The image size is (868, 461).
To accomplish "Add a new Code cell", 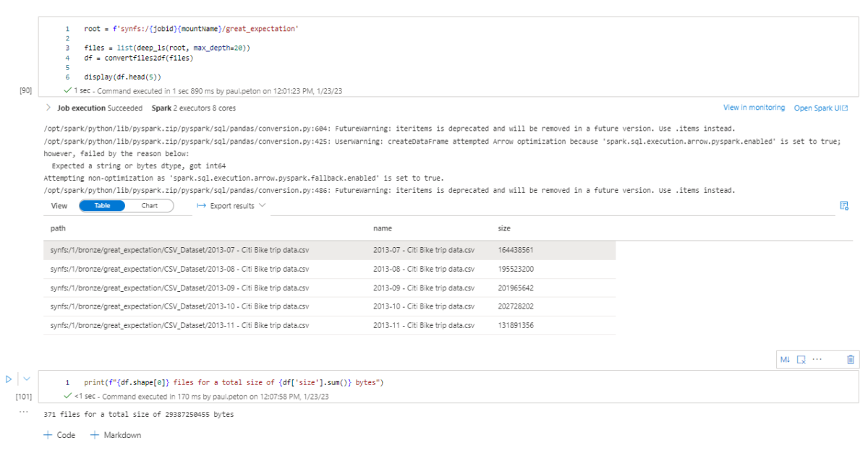I will point(59,434).
